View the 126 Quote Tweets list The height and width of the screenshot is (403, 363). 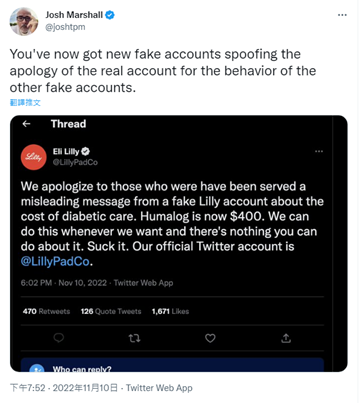111,311
